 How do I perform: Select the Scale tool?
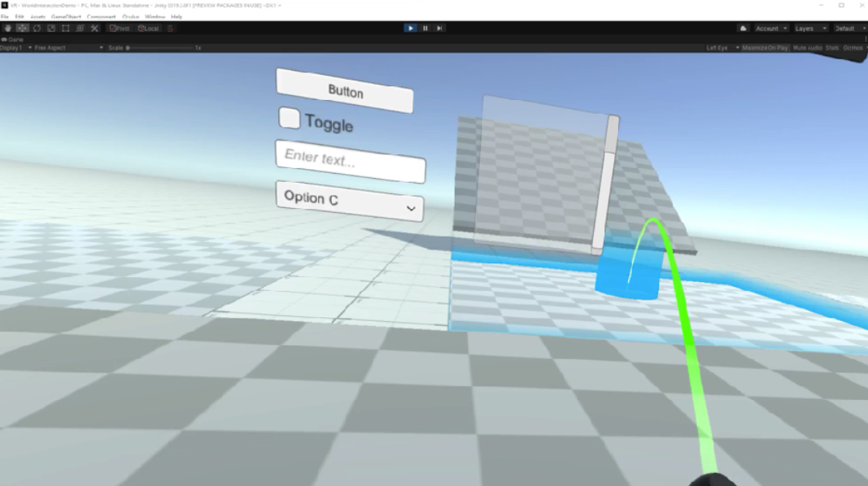tap(51, 28)
